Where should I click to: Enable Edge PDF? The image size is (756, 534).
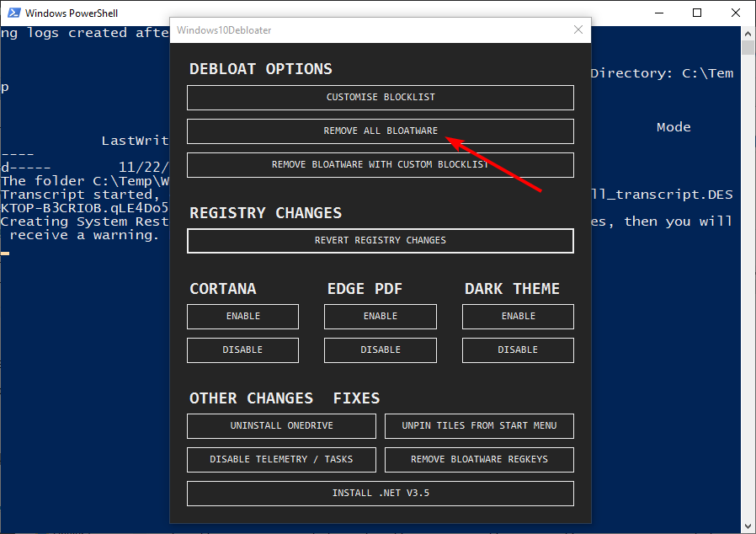381,317
